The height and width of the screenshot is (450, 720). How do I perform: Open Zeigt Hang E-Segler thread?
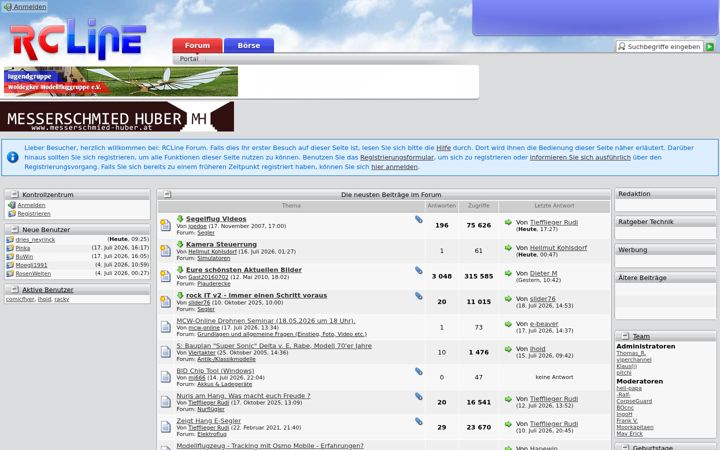[x=208, y=421]
